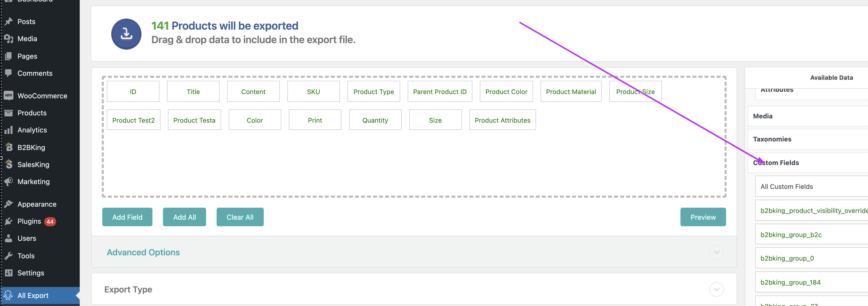Image resolution: width=868 pixels, height=306 pixels.
Task: Click the Appearance paintbrush icon
Action: click(9, 204)
